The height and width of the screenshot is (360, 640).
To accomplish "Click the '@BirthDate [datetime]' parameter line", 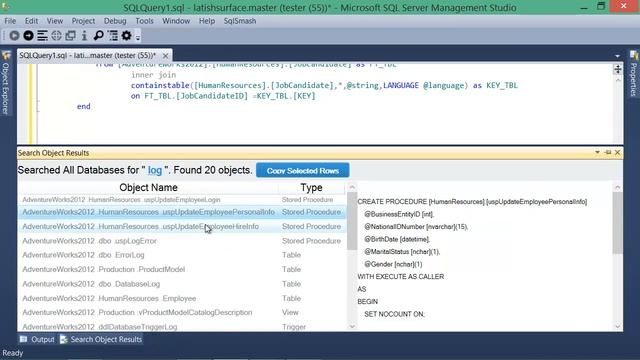I will click(397, 239).
